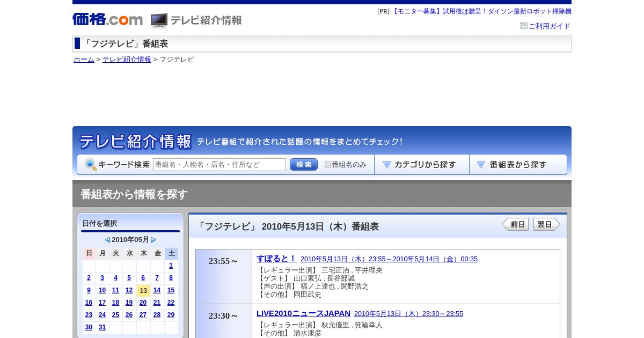
Task: Open the ホーム breadcrumb link
Action: [x=84, y=60]
